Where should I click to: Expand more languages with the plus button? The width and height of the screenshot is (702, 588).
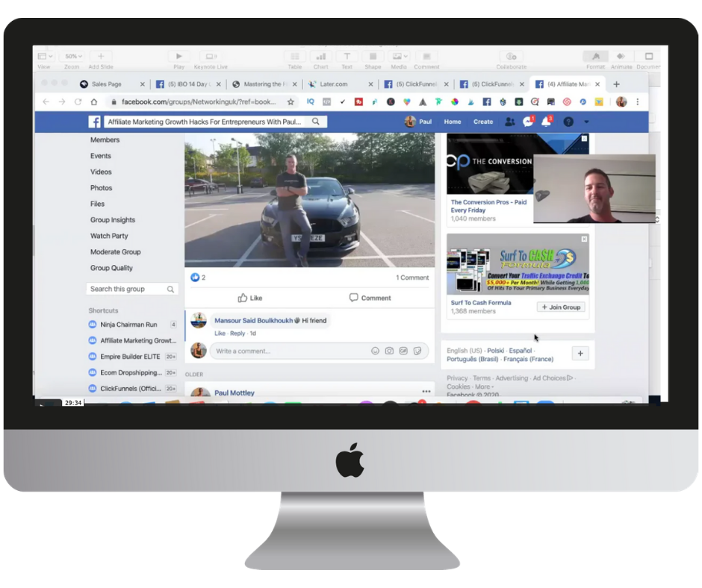coord(580,354)
